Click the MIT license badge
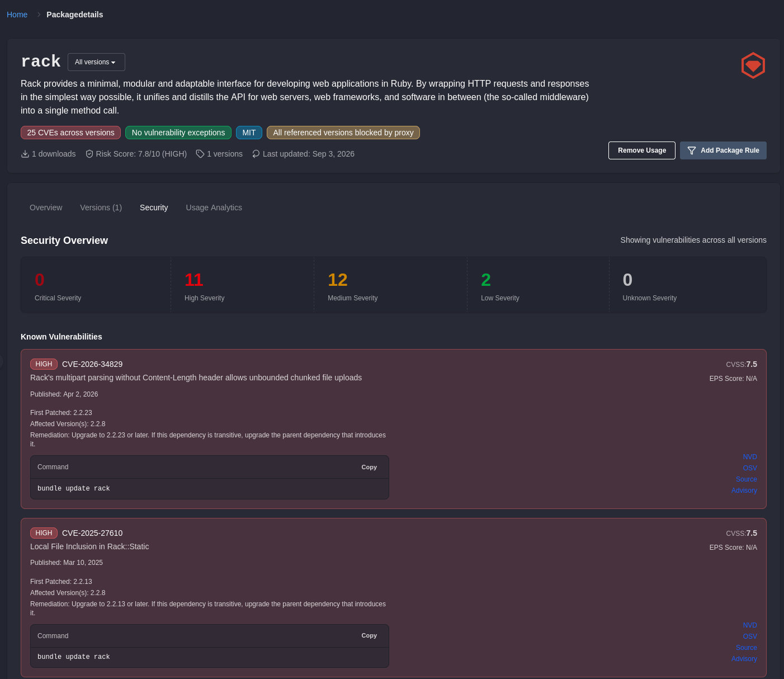This screenshot has height=679, width=784. coord(249,133)
